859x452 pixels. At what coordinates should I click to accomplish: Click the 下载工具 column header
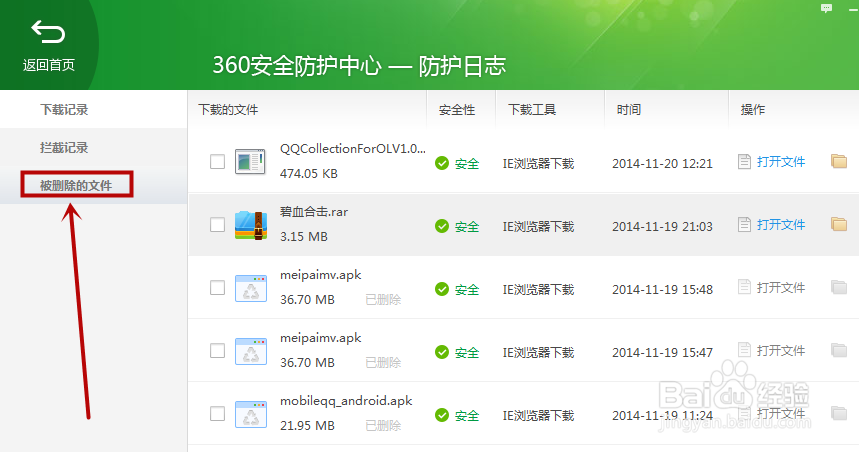click(x=531, y=110)
